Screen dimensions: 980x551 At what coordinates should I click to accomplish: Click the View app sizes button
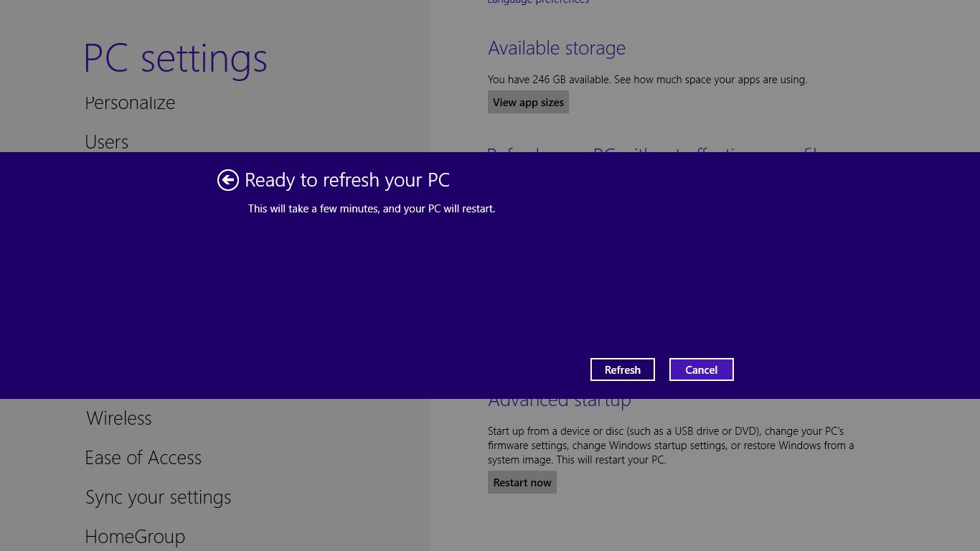528,102
